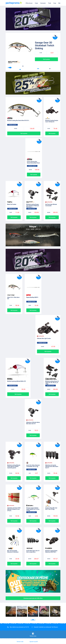Screen dimensions: 66x644
Task: Select the Carpe category thumbnail
Action: [x=11, y=611]
